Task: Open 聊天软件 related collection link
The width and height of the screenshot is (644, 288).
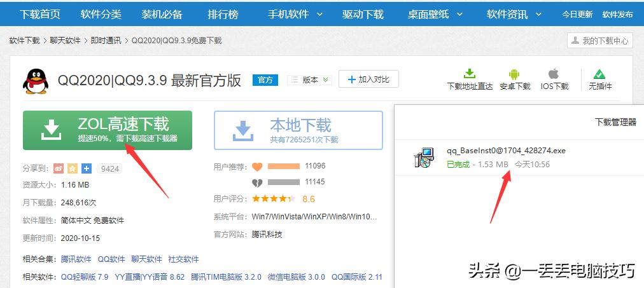Action: click(146, 259)
